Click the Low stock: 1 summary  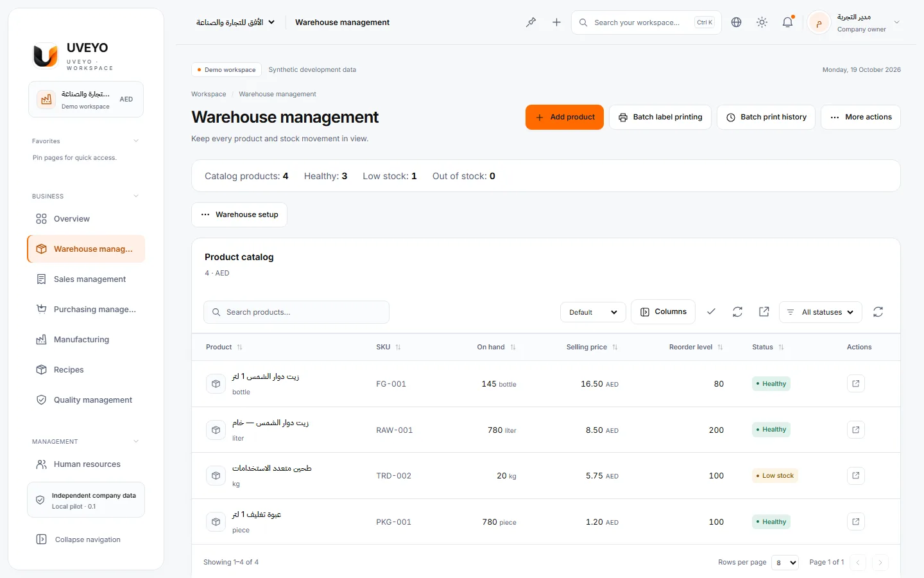(389, 176)
